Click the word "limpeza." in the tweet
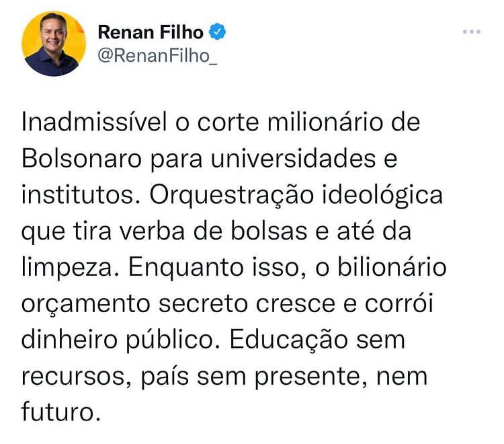This screenshot has width=504, height=444. coord(71,268)
